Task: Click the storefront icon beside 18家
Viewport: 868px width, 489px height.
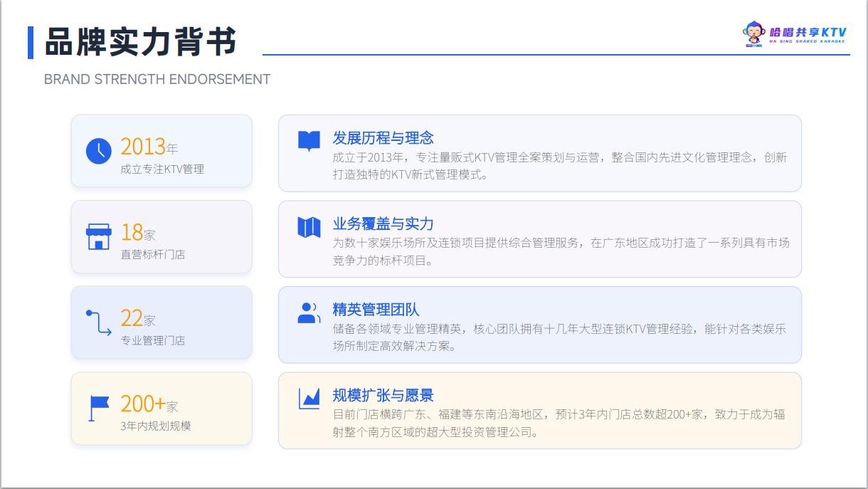Action: [98, 237]
